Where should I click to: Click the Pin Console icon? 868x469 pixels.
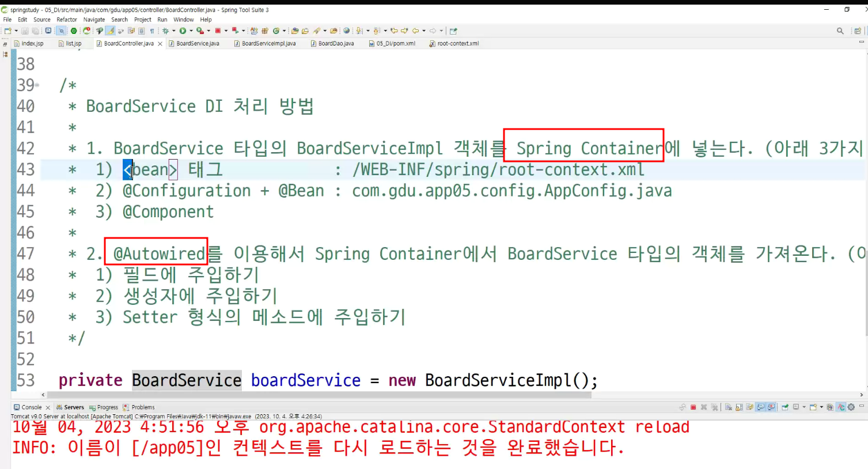click(x=785, y=407)
